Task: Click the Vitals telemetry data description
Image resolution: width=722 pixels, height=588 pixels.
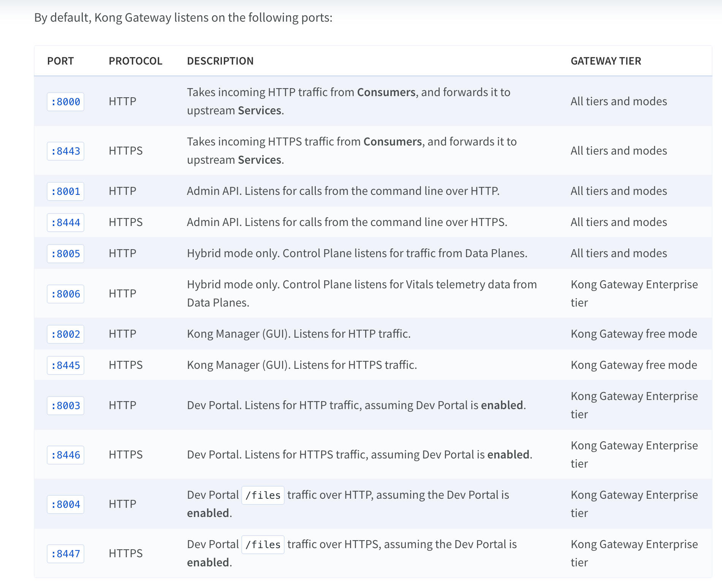Action: pos(362,294)
